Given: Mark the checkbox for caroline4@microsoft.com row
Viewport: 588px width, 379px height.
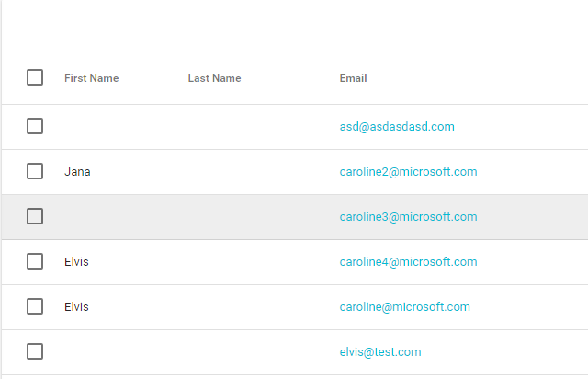Looking at the screenshot, I should pos(35,261).
